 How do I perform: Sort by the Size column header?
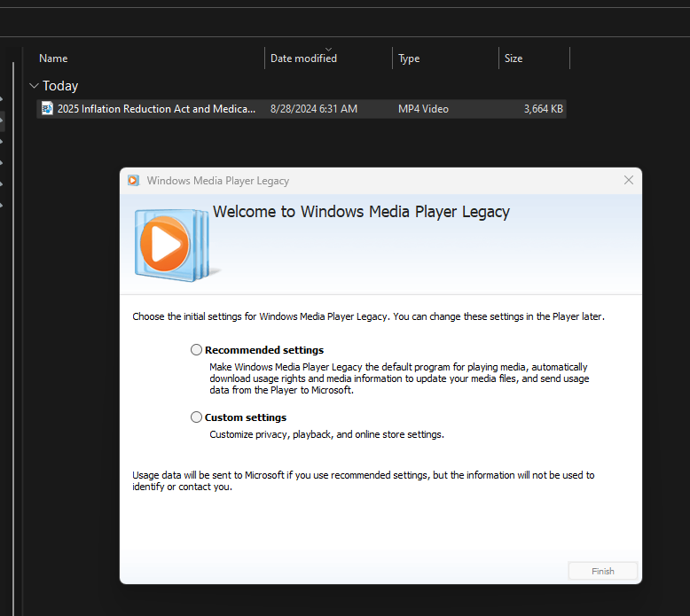coord(514,58)
